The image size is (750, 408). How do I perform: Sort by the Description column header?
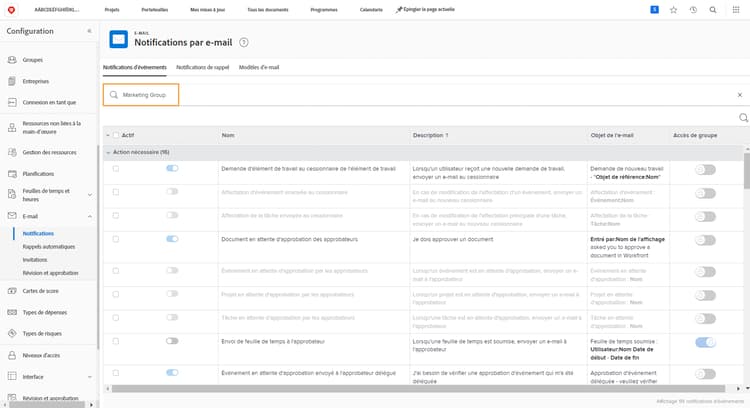[x=430, y=135]
